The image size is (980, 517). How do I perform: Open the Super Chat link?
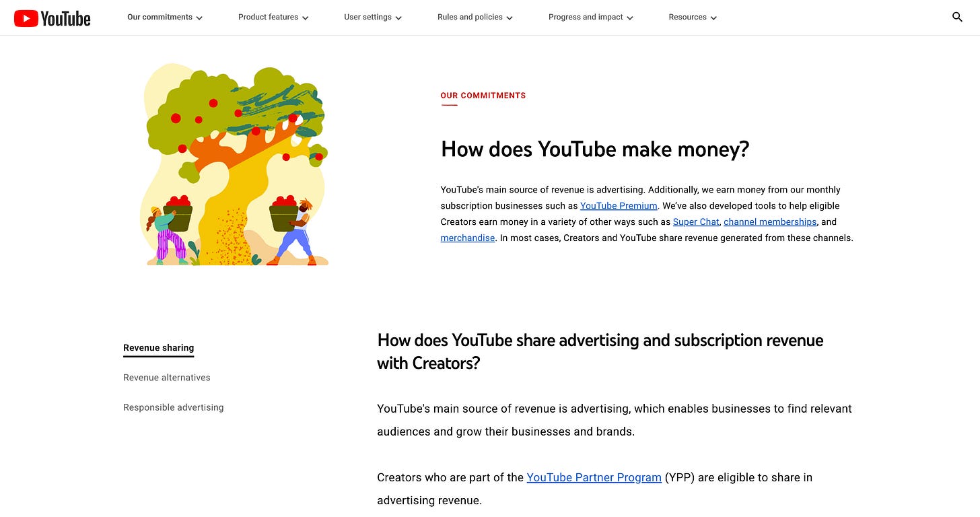pos(696,222)
